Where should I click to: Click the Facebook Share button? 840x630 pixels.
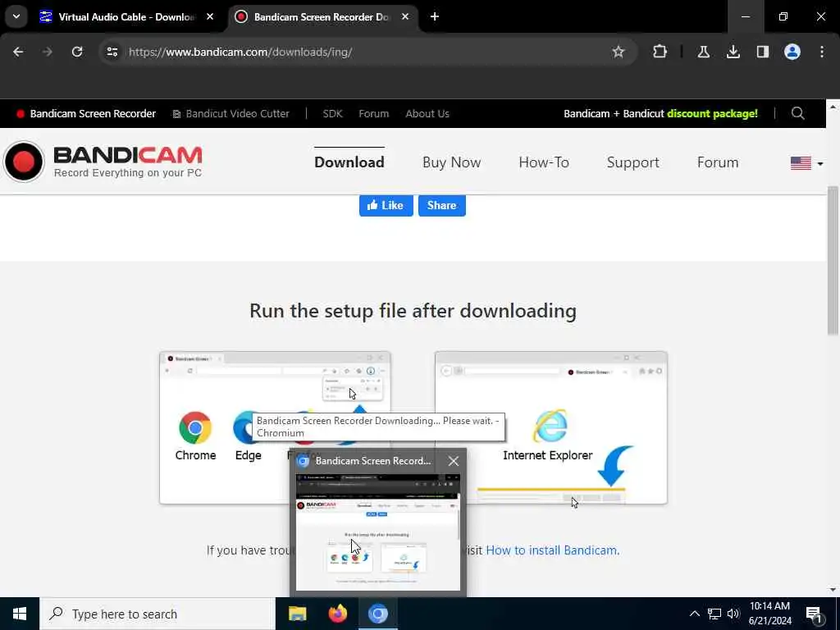[442, 205]
